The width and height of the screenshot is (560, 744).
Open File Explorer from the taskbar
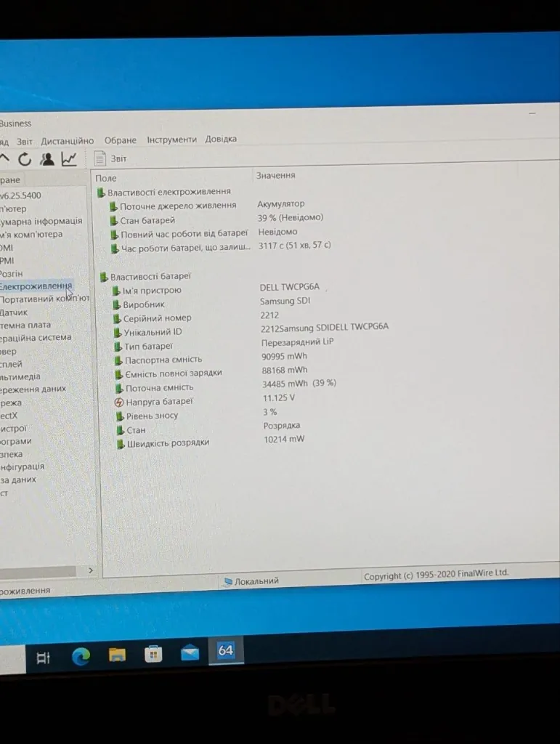tap(117, 655)
